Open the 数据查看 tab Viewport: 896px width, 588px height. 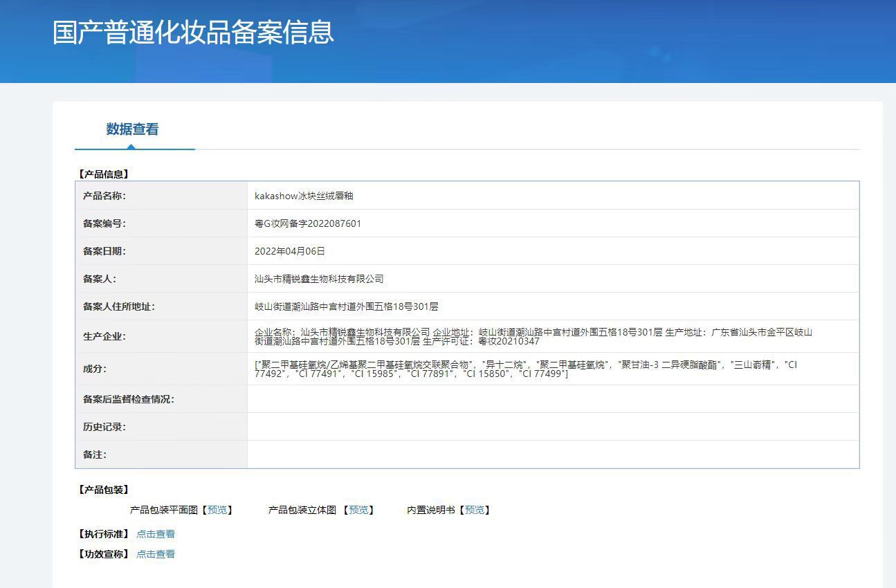tap(132, 129)
